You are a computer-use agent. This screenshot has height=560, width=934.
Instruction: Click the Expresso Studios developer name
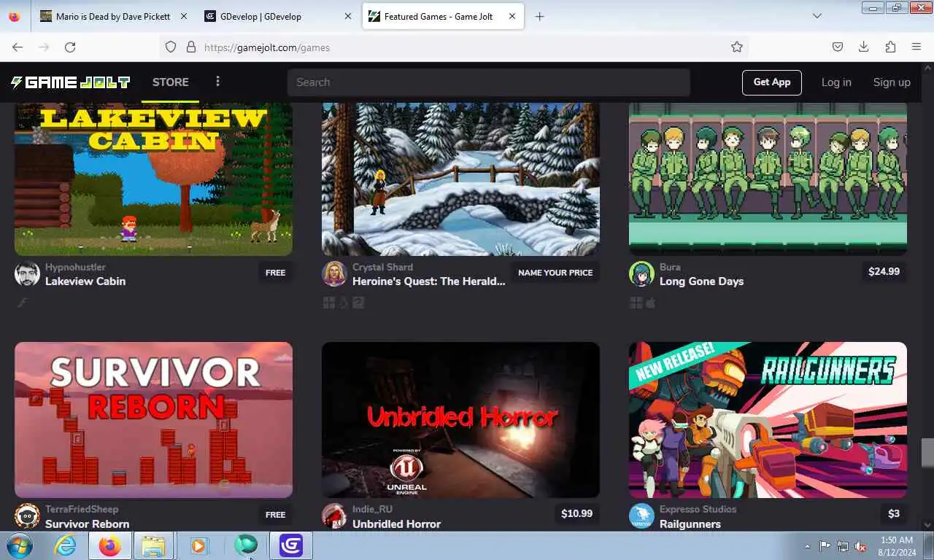pos(698,509)
